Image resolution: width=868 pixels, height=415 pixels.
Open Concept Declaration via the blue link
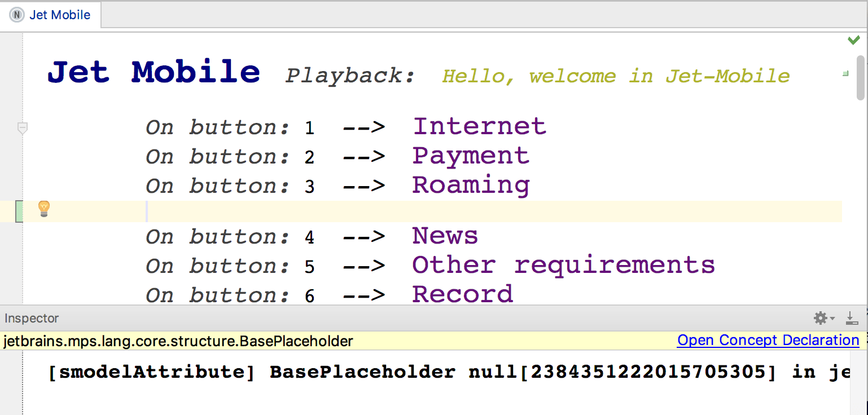point(768,340)
